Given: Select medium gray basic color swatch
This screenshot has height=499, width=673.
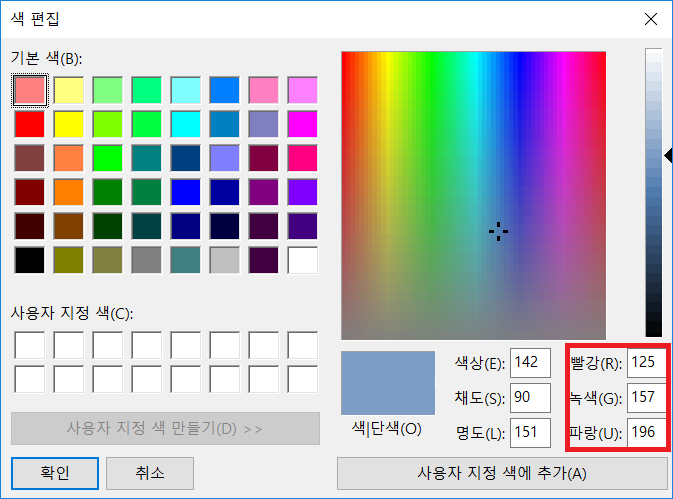Looking at the screenshot, I should pyautogui.click(x=147, y=260).
